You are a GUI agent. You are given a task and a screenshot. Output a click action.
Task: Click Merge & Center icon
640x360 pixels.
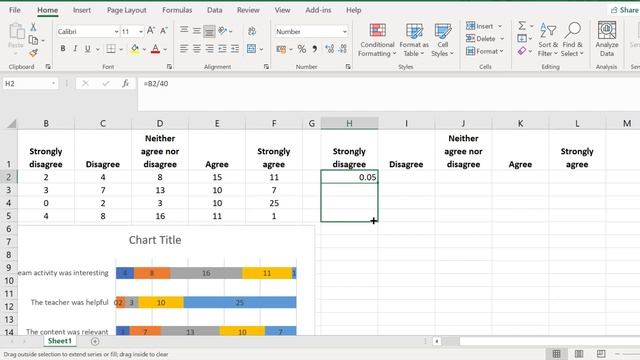(x=251, y=49)
